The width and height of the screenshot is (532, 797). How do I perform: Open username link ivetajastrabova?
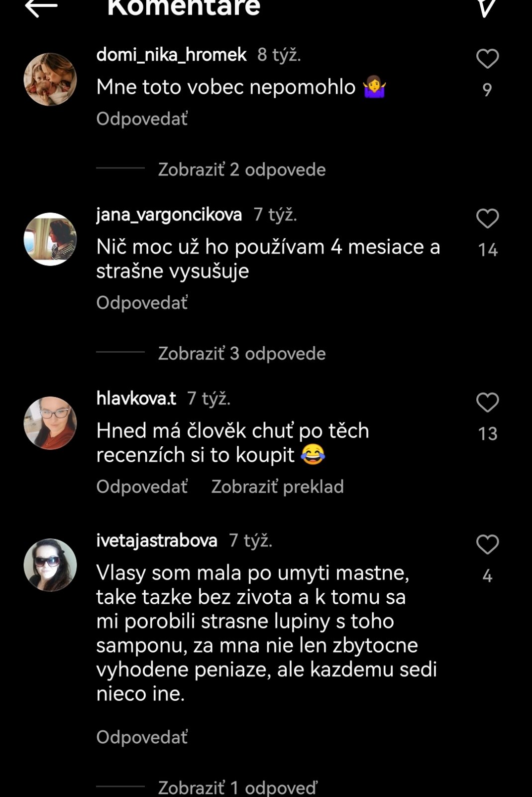click(x=157, y=540)
